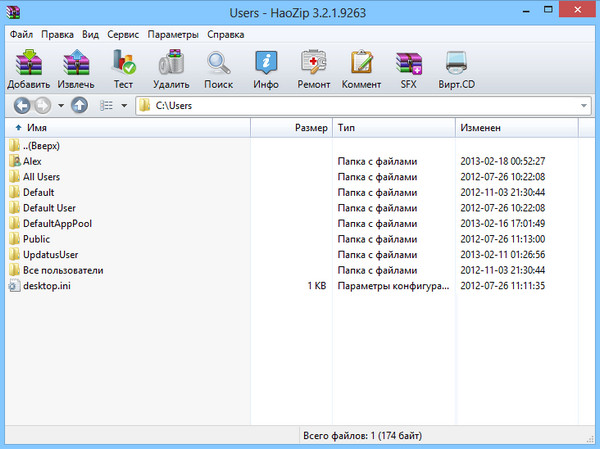Select the Все пользователи folder

[x=63, y=270]
